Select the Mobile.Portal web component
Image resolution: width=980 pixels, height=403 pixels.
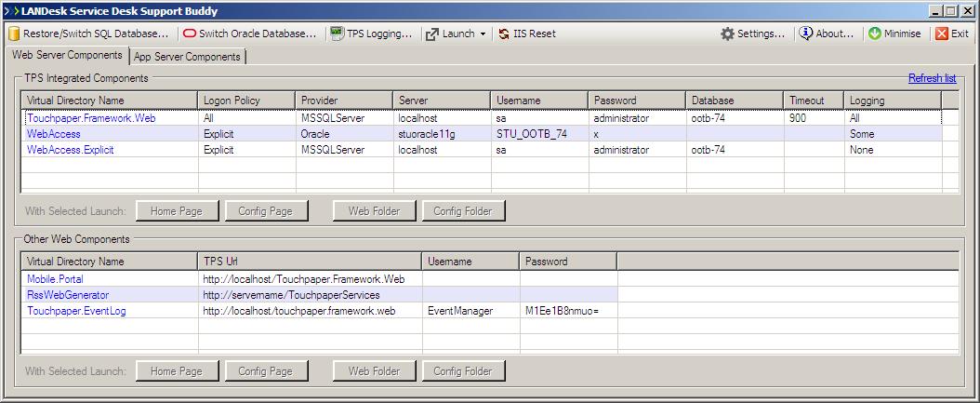[55, 278]
